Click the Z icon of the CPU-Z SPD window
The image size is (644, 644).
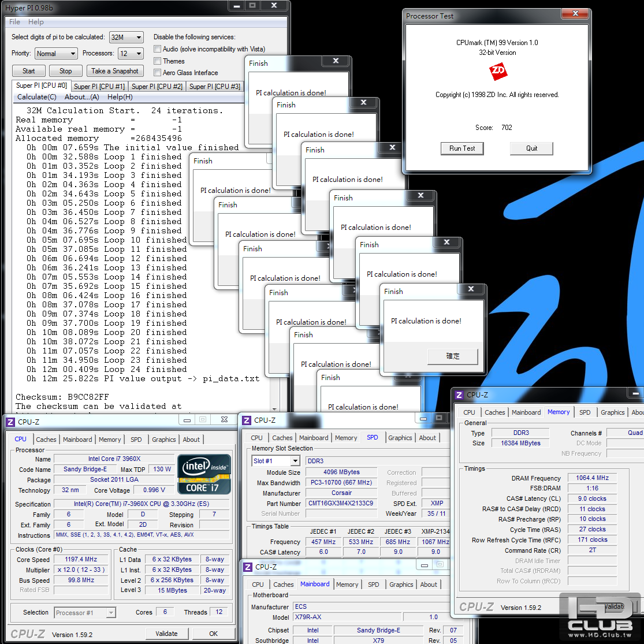[247, 420]
